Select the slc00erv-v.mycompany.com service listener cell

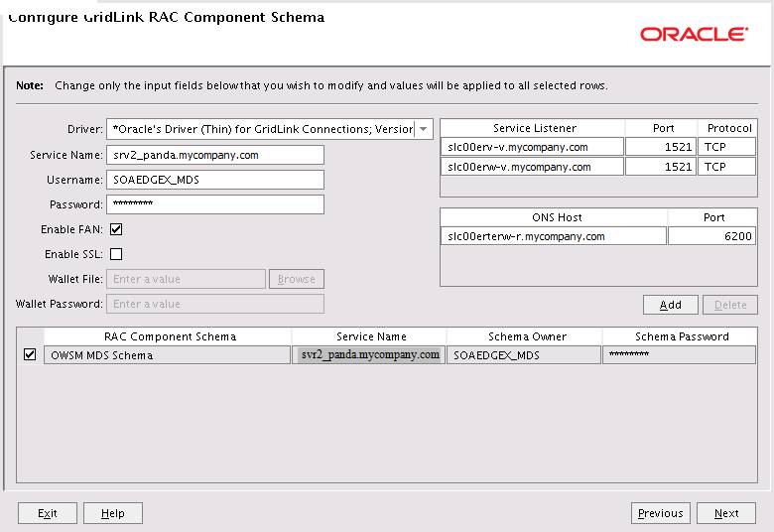pyautogui.click(x=532, y=147)
